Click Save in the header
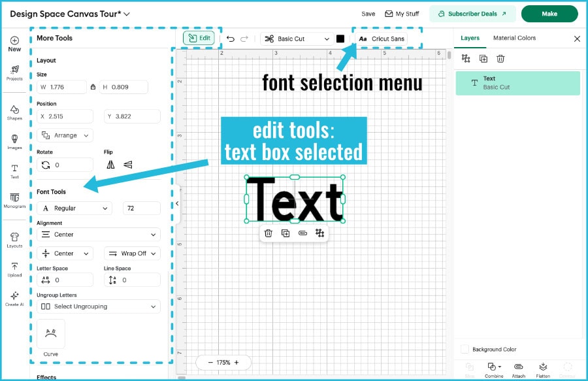 tap(368, 14)
